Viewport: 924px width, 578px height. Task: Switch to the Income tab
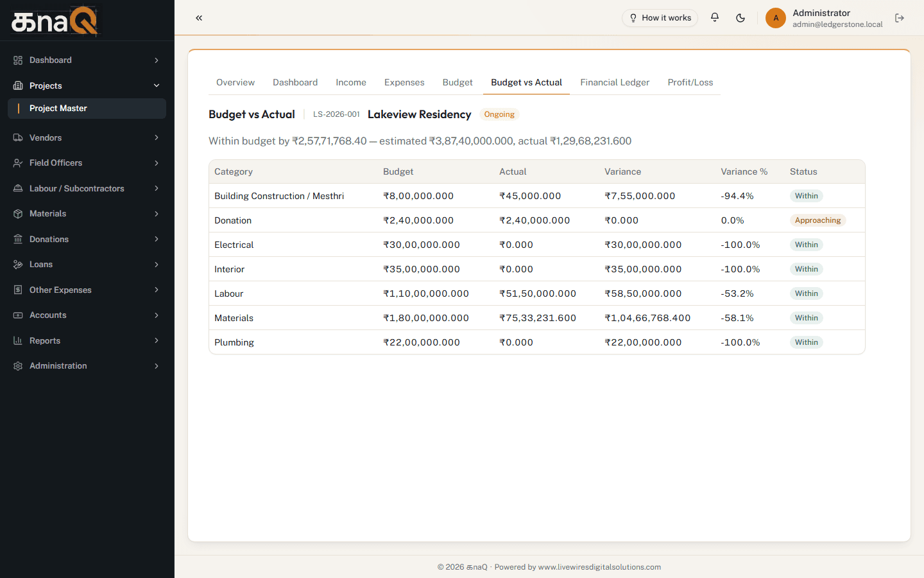(351, 82)
